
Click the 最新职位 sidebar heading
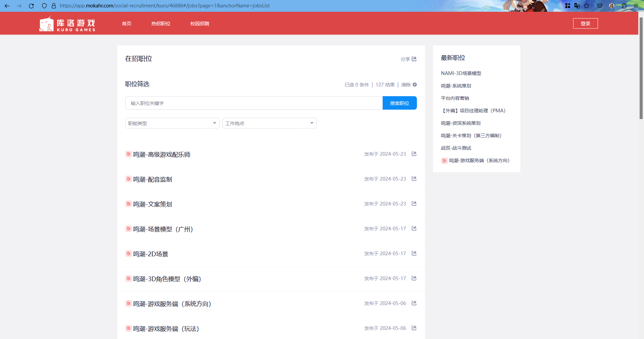453,58
